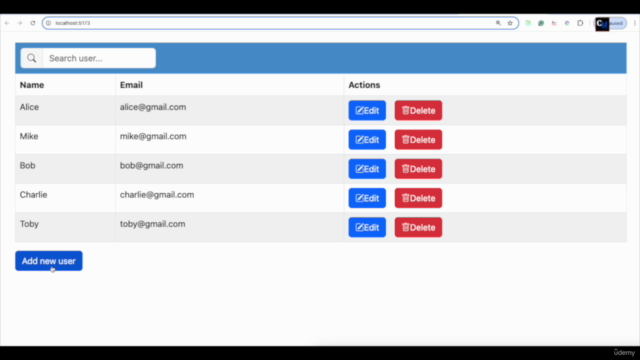The width and height of the screenshot is (640, 360).
Task: Edit the Alice user
Action: pos(367,111)
